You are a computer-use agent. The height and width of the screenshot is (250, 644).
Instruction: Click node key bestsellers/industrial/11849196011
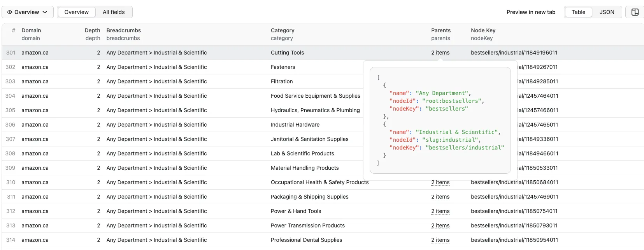[514, 53]
